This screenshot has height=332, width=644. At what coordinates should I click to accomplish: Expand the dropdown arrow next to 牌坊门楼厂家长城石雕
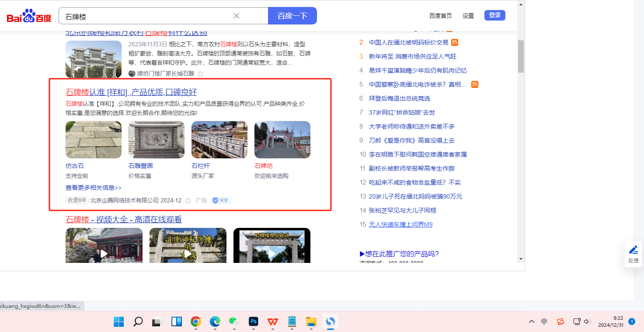(x=201, y=74)
